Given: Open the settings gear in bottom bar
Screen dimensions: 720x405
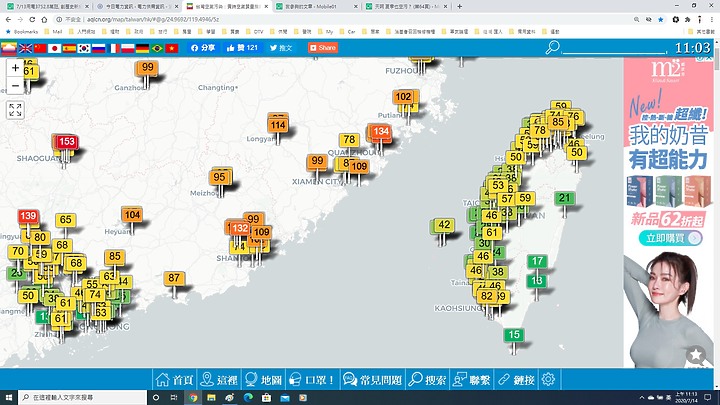Looking at the screenshot, I should tap(548, 380).
